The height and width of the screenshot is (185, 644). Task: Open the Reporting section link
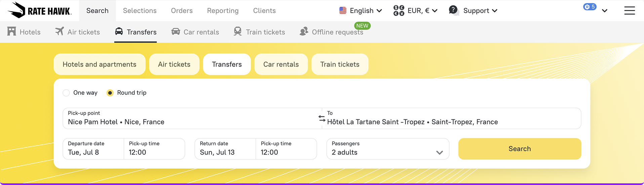[x=223, y=11]
